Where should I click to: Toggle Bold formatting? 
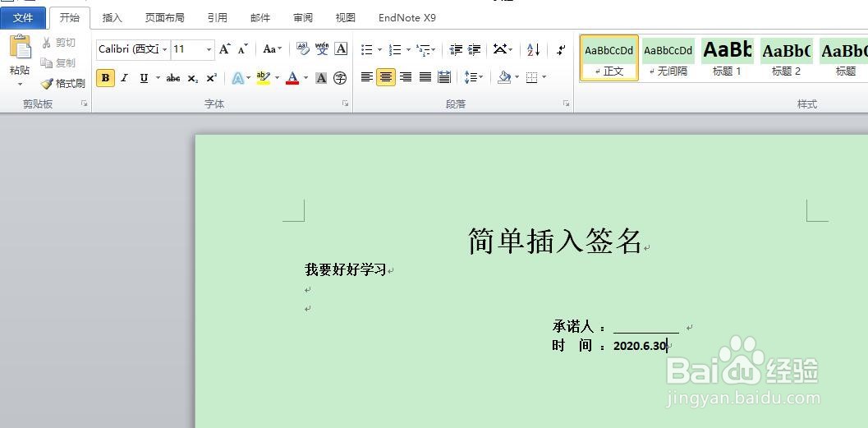[105, 78]
